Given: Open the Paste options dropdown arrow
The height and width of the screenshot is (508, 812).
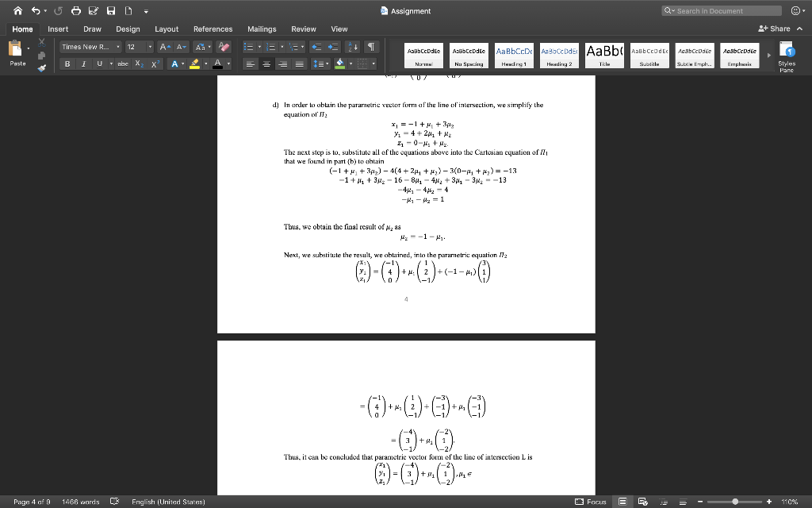Looking at the screenshot, I should click(x=28, y=48).
